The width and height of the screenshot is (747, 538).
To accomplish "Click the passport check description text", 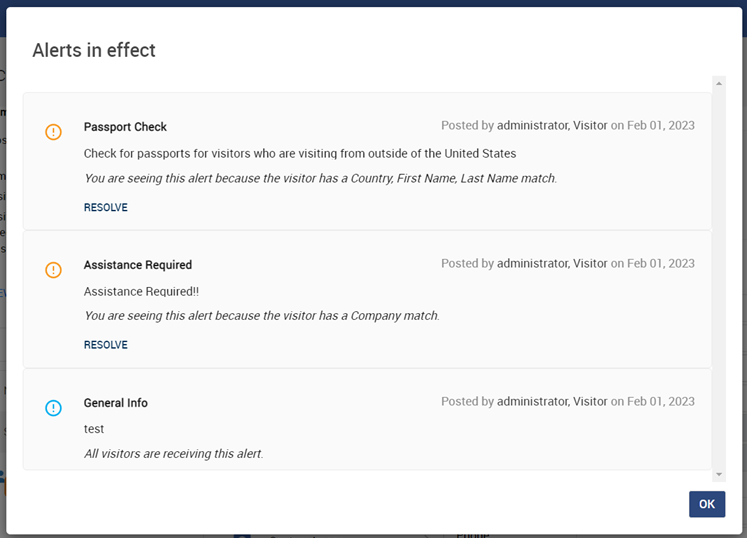I will tap(300, 154).
